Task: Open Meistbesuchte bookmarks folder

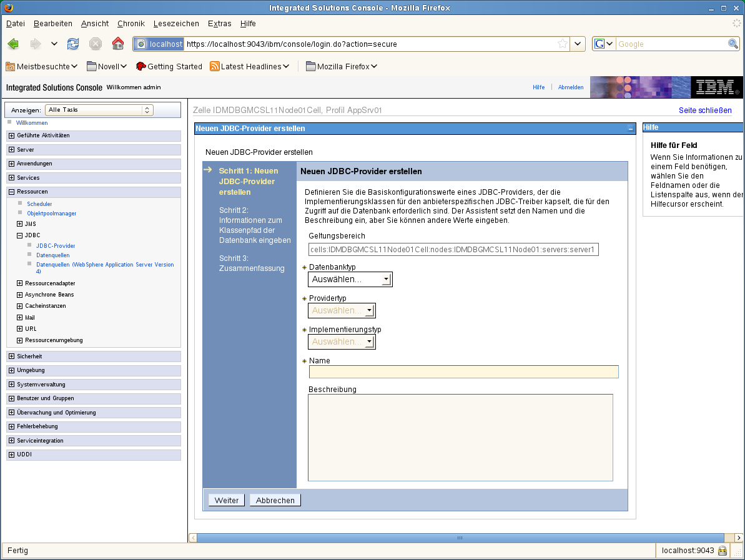Action: 41,67
